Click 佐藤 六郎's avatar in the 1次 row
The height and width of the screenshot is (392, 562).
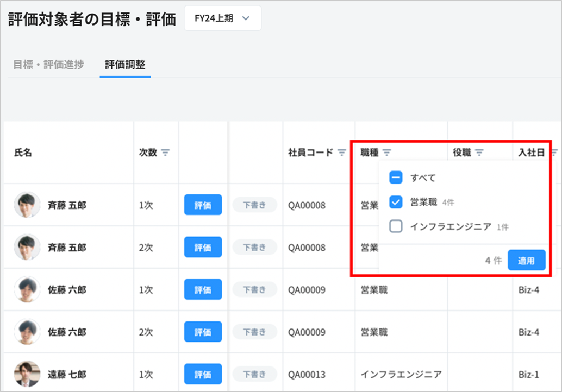pyautogui.click(x=27, y=289)
